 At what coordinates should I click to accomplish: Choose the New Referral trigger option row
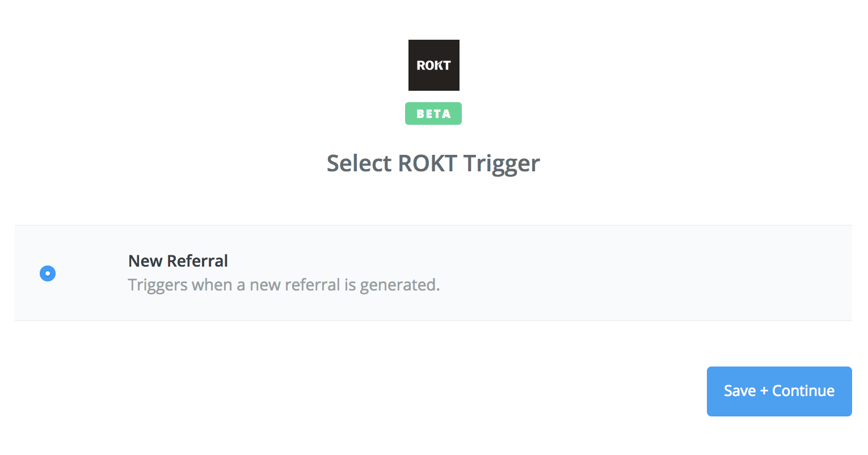[433, 273]
